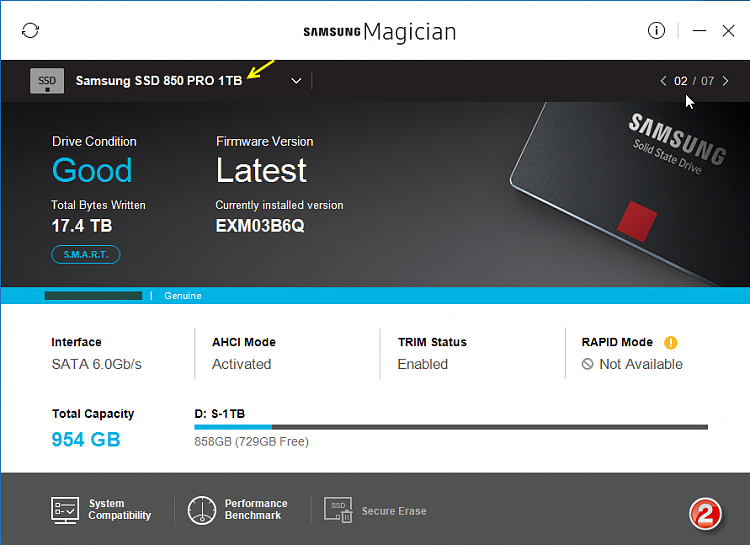This screenshot has height=545, width=750.
Task: Click the 858GB (729GB Free) text
Action: (252, 441)
